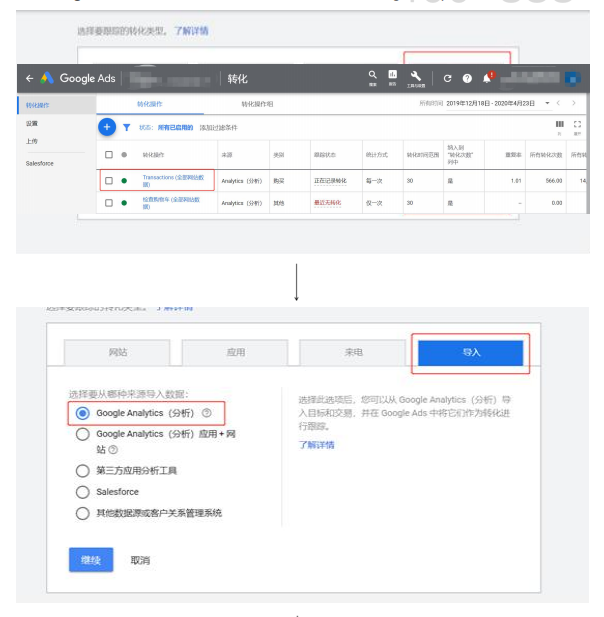Viewport: 604px width, 617px height.
Task: Click the 取消 button
Action: coord(140,560)
